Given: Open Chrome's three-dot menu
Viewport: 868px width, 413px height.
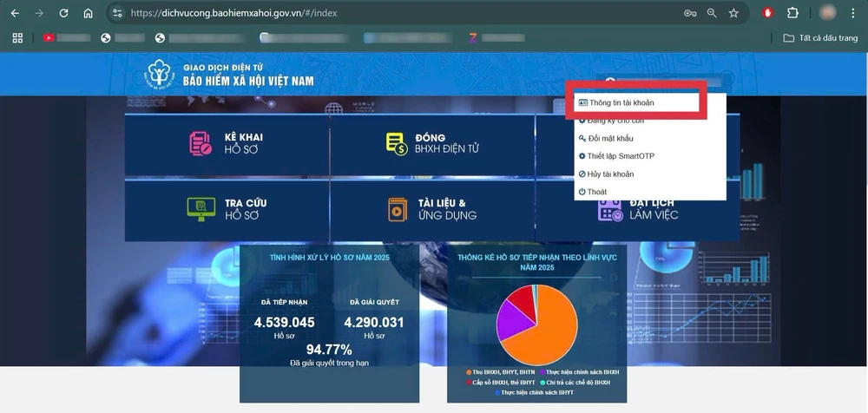Looking at the screenshot, I should pos(855,13).
